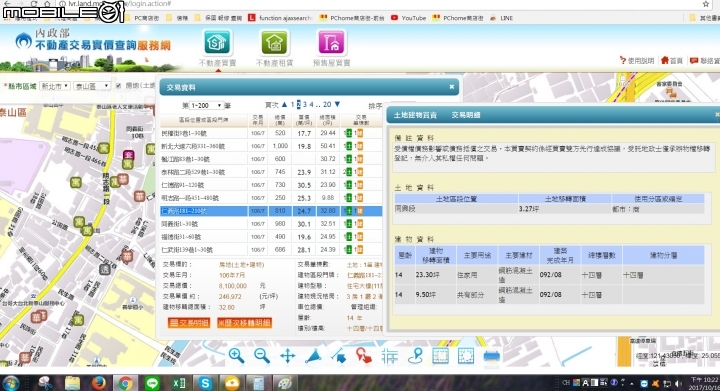This screenshot has height=391, width=720.
Task: Switch to the 交易明細 tab
Action: click(x=466, y=115)
